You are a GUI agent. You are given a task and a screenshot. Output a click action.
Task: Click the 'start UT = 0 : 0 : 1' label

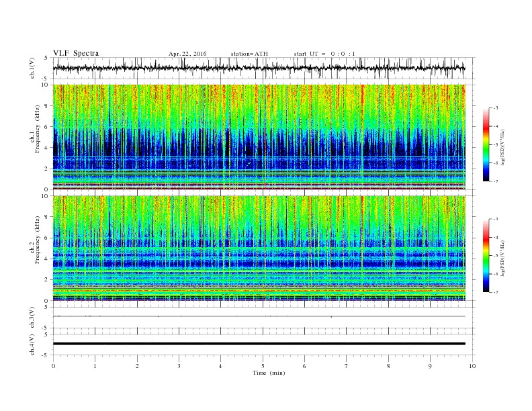324,54
